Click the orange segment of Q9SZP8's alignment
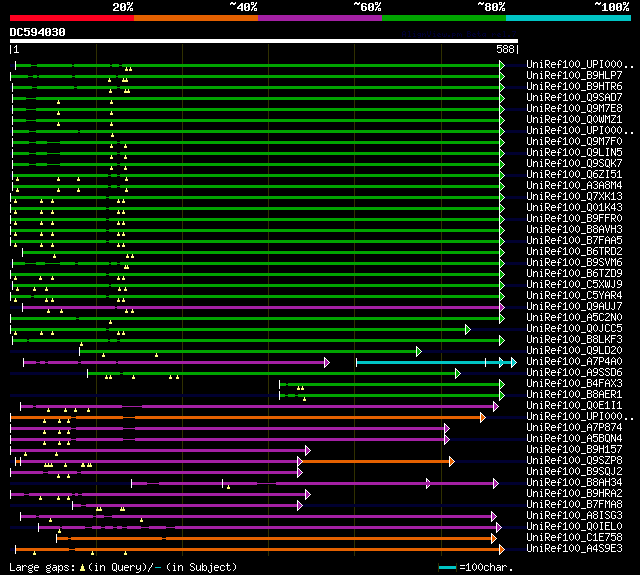 (376, 462)
